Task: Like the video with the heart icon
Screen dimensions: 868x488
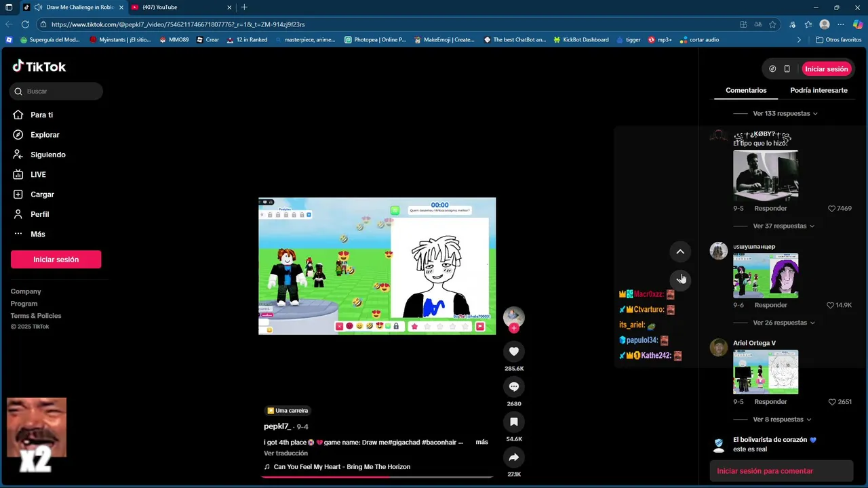Action: point(514,351)
